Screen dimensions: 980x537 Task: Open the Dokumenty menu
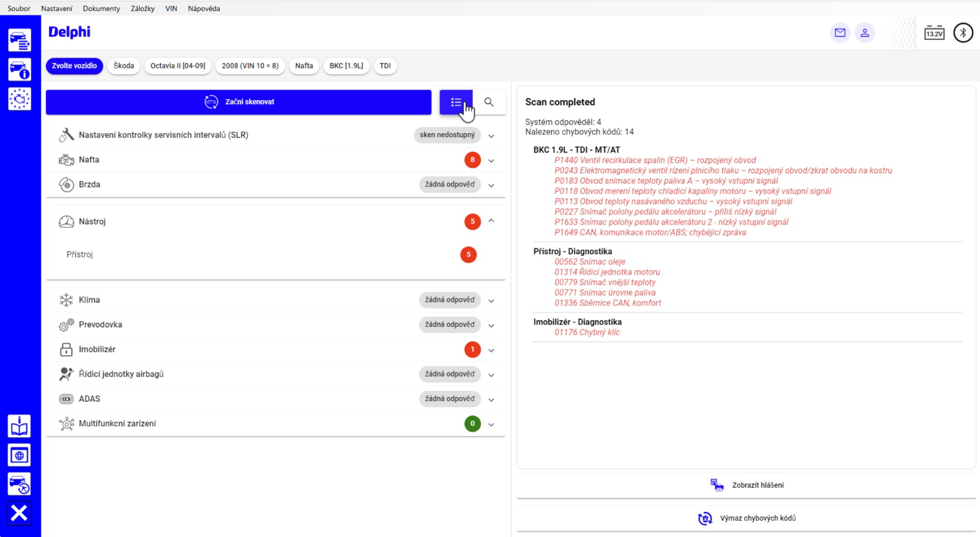coord(101,8)
